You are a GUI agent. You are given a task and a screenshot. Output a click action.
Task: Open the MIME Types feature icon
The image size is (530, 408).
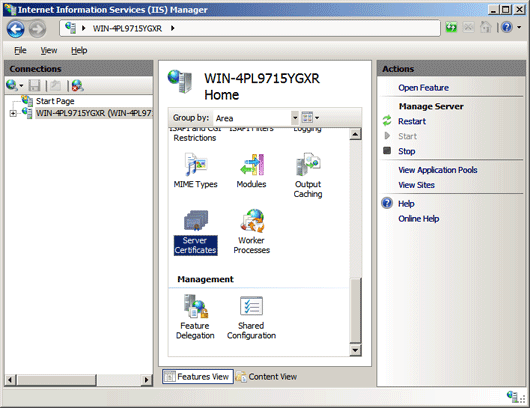coord(195,170)
